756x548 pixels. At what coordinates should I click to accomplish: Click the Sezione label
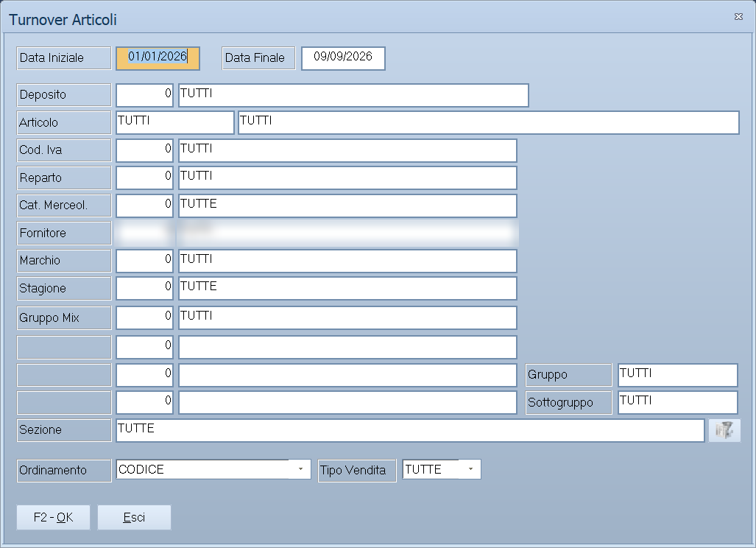[x=63, y=430]
